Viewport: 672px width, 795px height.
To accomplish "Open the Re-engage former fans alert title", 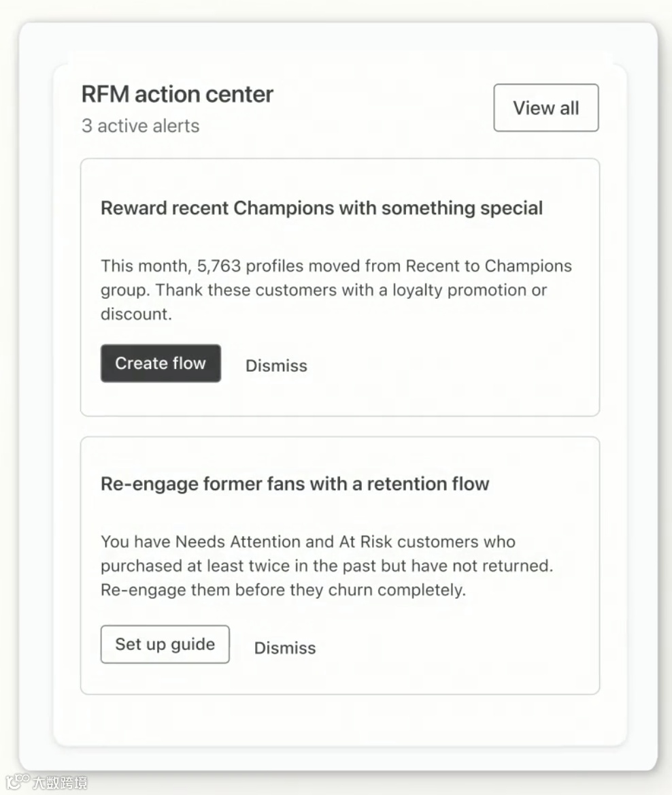I will coord(295,484).
